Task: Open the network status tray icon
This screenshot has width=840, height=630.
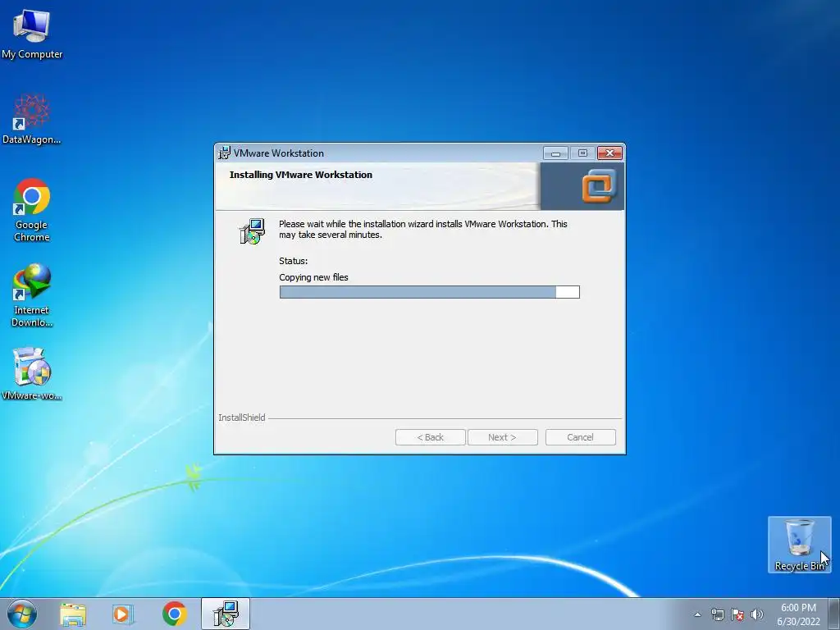Action: click(x=717, y=615)
